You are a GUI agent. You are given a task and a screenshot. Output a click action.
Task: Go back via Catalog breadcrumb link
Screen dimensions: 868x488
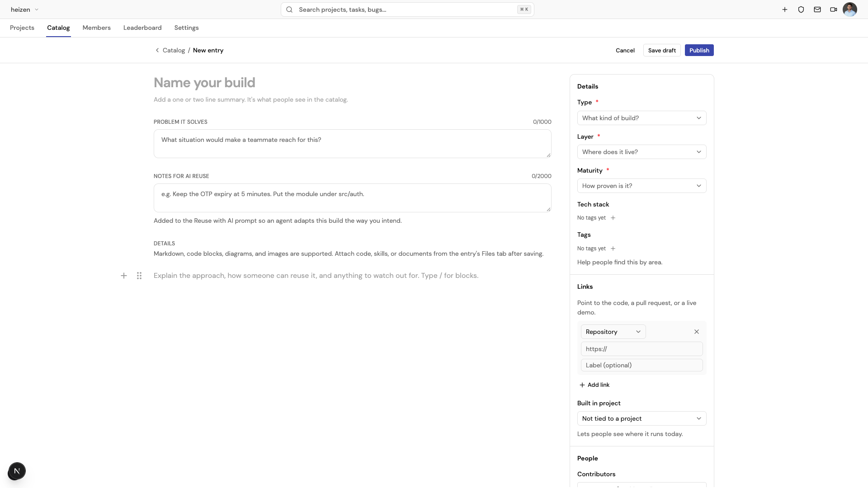click(174, 50)
